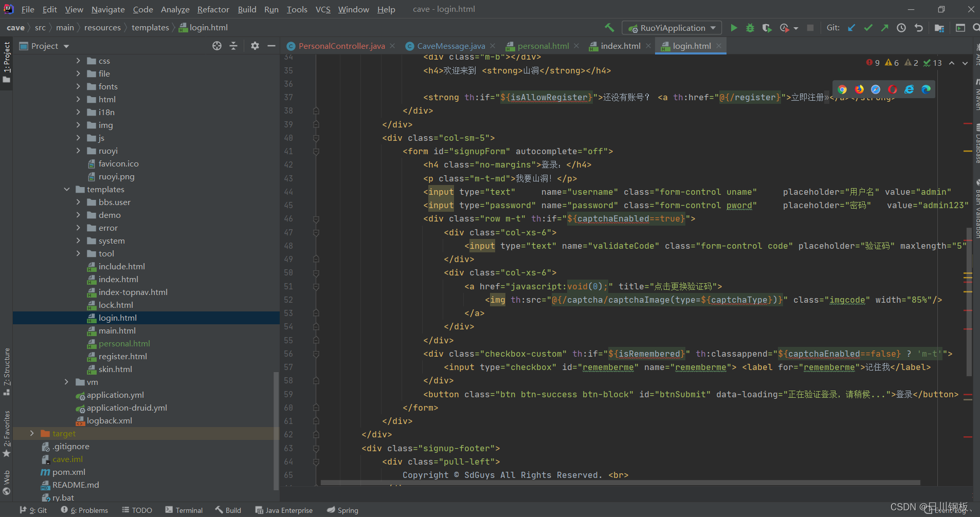
Task: Collapse all nodes in Project panel
Action: 233,46
